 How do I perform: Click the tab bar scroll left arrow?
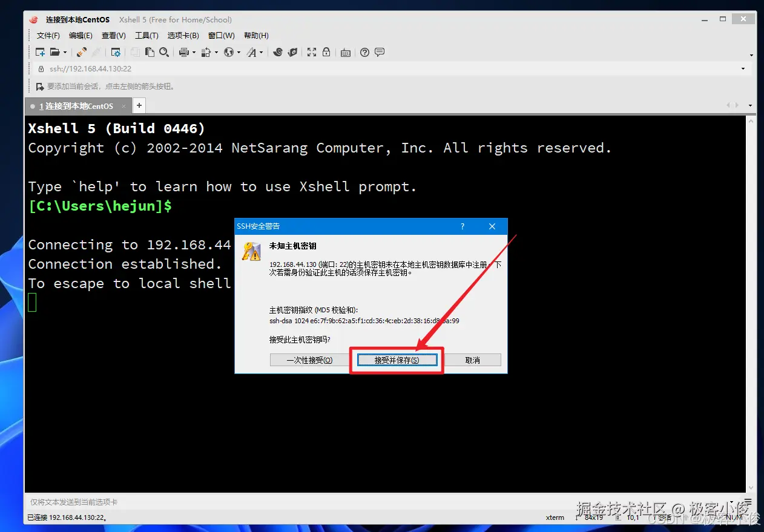tap(728, 106)
